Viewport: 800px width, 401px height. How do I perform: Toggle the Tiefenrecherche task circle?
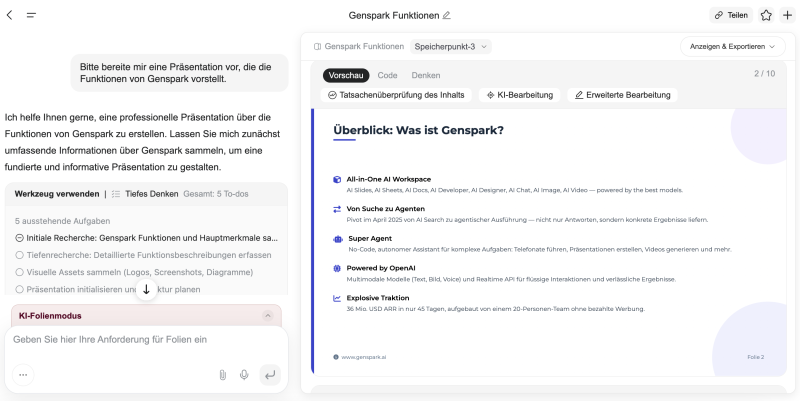point(20,255)
